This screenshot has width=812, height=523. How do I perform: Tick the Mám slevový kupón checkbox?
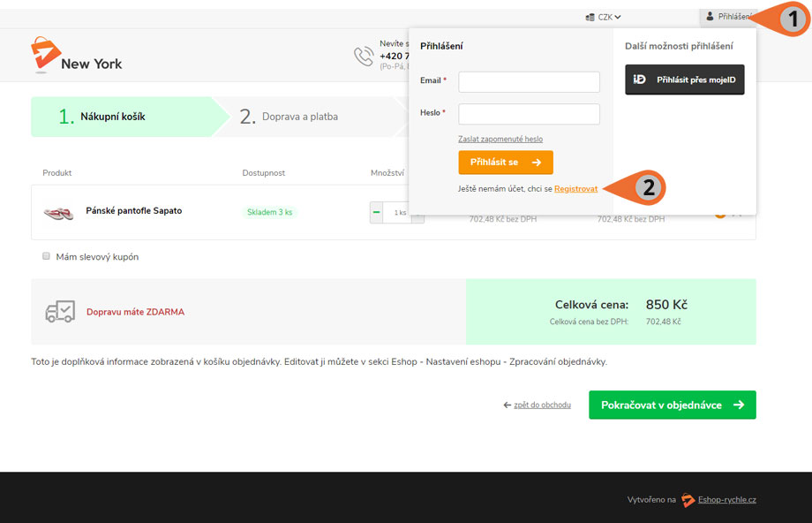[46, 256]
